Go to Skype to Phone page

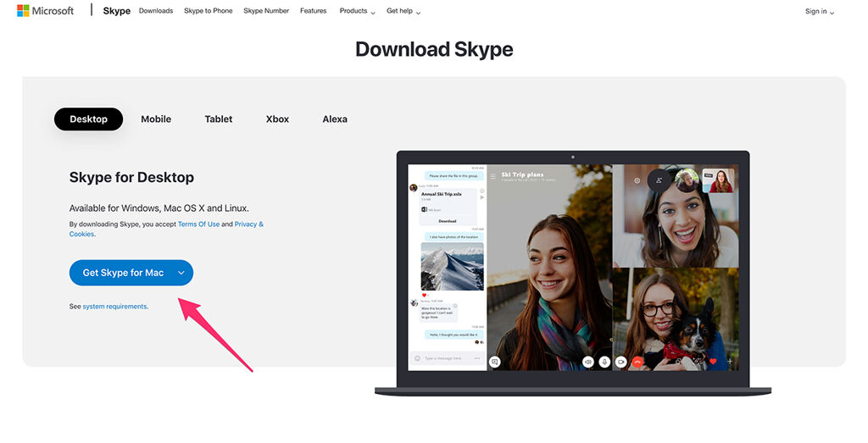[209, 11]
